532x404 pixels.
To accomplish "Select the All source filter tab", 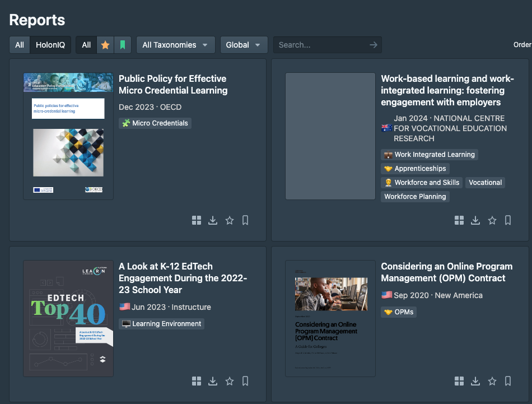I will coord(20,45).
